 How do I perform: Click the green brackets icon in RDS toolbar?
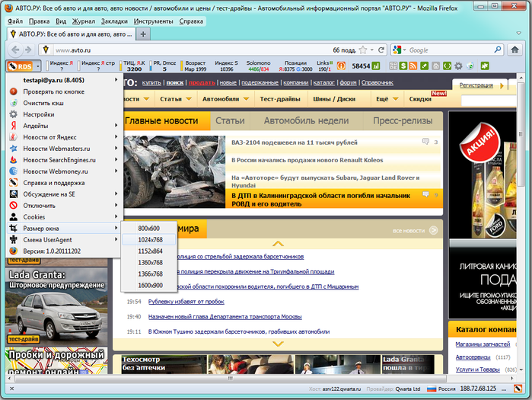pos(448,66)
